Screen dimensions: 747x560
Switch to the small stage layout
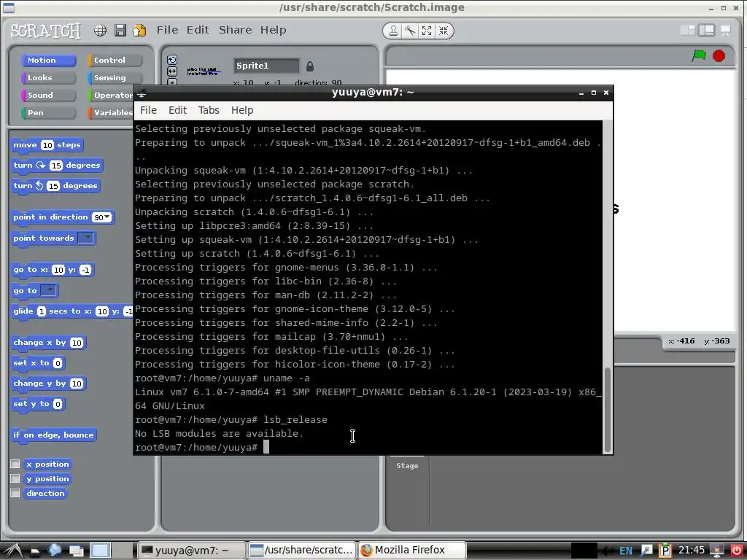point(687,31)
